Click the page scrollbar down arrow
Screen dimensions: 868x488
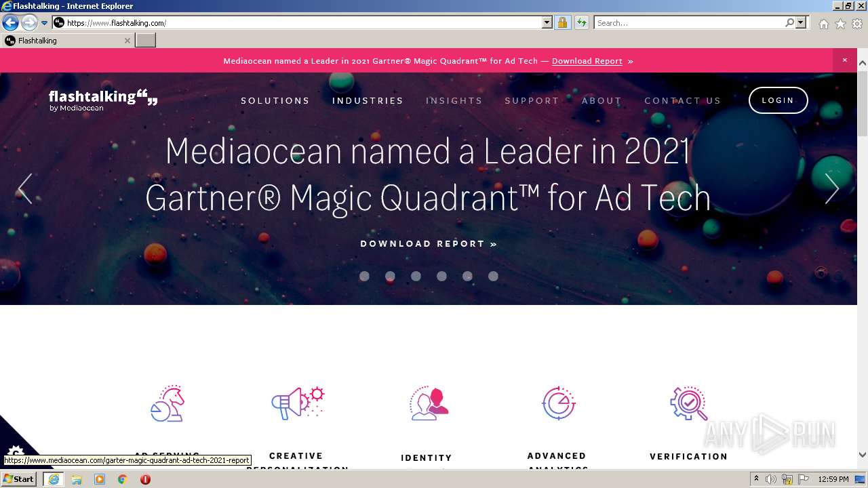pyautogui.click(x=863, y=455)
